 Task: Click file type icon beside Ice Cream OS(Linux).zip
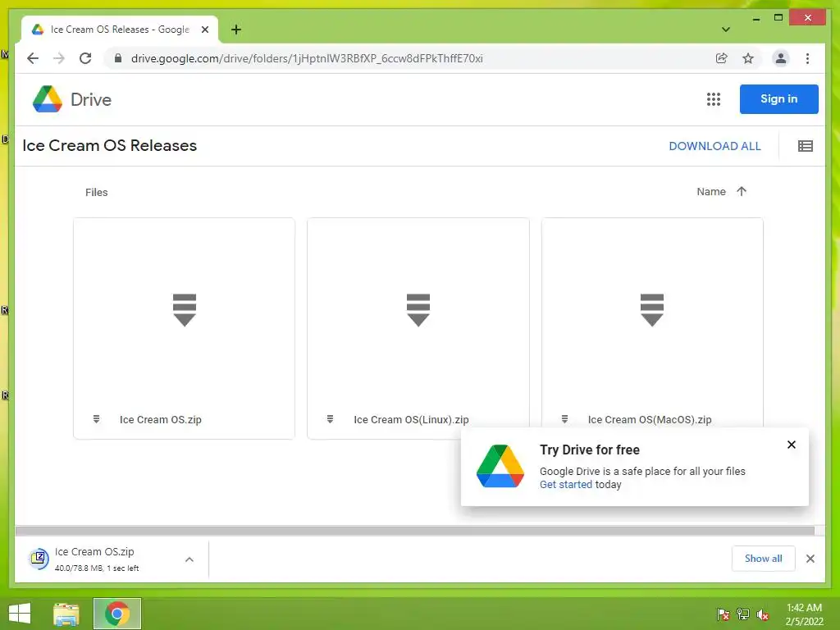(330, 419)
